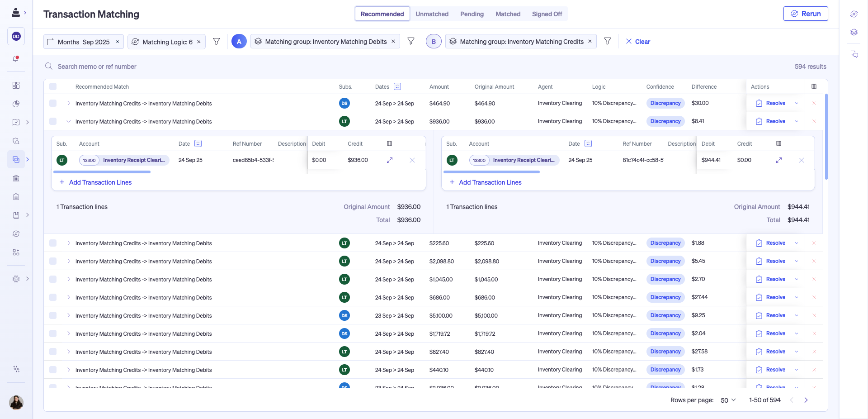Select the pie chart reports icon in sidebar
This screenshot has height=419, width=868.
(16, 104)
